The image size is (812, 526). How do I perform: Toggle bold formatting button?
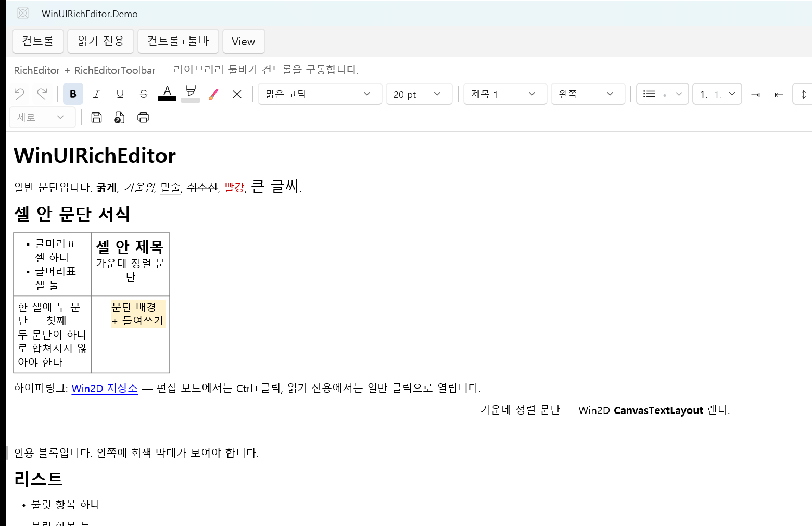tap(73, 94)
